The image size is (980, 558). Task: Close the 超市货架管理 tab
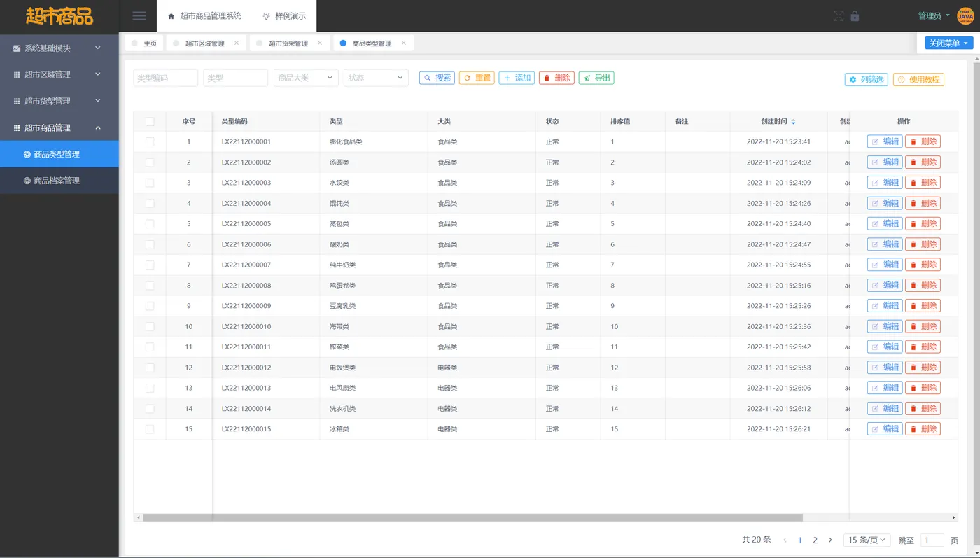[320, 43]
